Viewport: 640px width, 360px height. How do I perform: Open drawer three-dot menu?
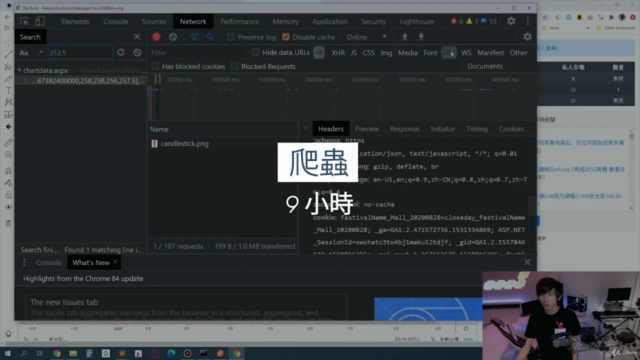tap(24, 262)
